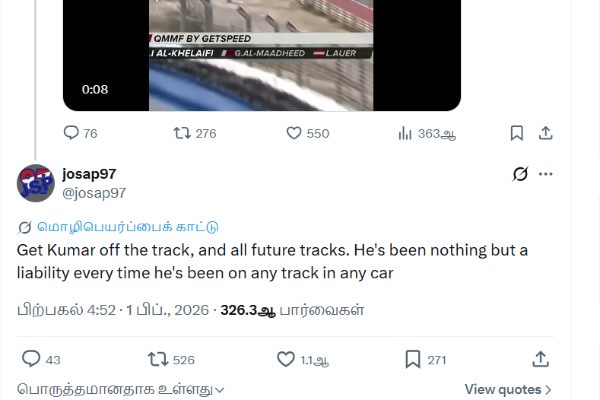This screenshot has height=400, width=600.
Task: Reply to josap97 tweet with 43 replies
Action: pyautogui.click(x=31, y=359)
